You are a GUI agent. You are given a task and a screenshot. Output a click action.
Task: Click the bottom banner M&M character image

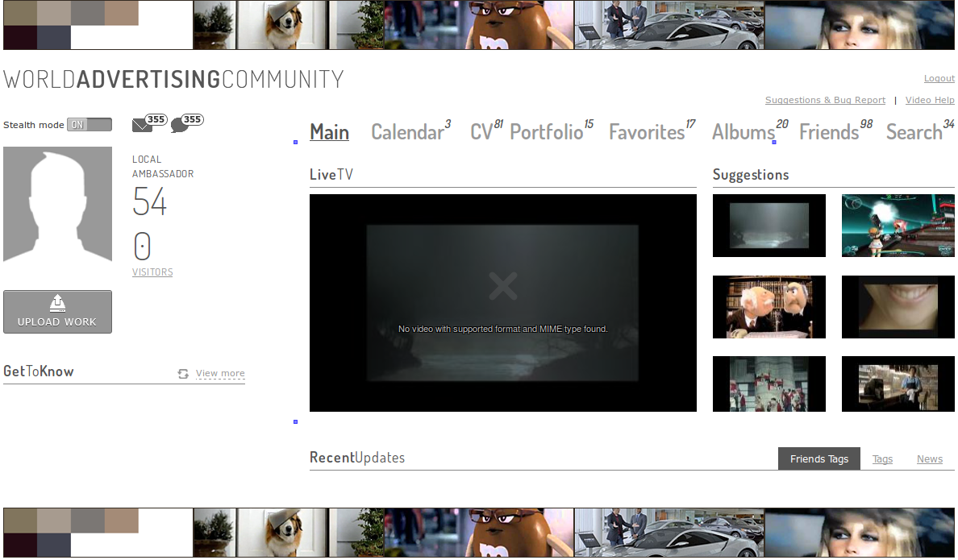[479, 532]
